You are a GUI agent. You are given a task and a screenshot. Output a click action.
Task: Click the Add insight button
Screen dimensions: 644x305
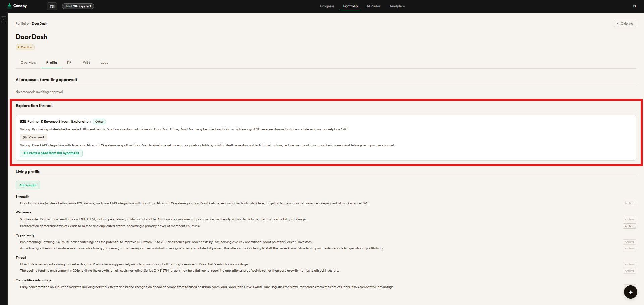point(28,185)
